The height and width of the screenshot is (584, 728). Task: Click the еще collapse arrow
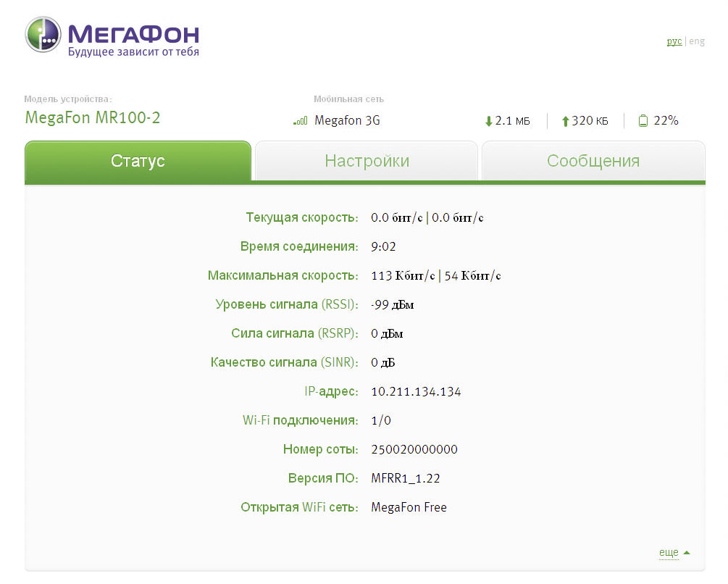(687, 553)
